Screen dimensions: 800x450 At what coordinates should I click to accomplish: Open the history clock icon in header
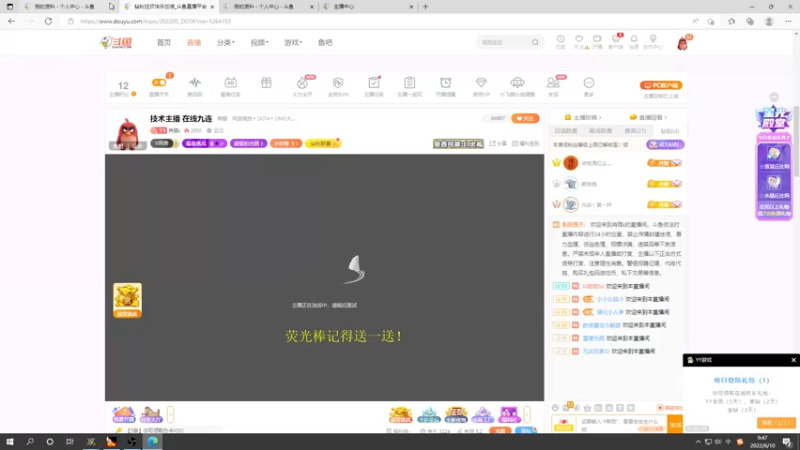560,41
